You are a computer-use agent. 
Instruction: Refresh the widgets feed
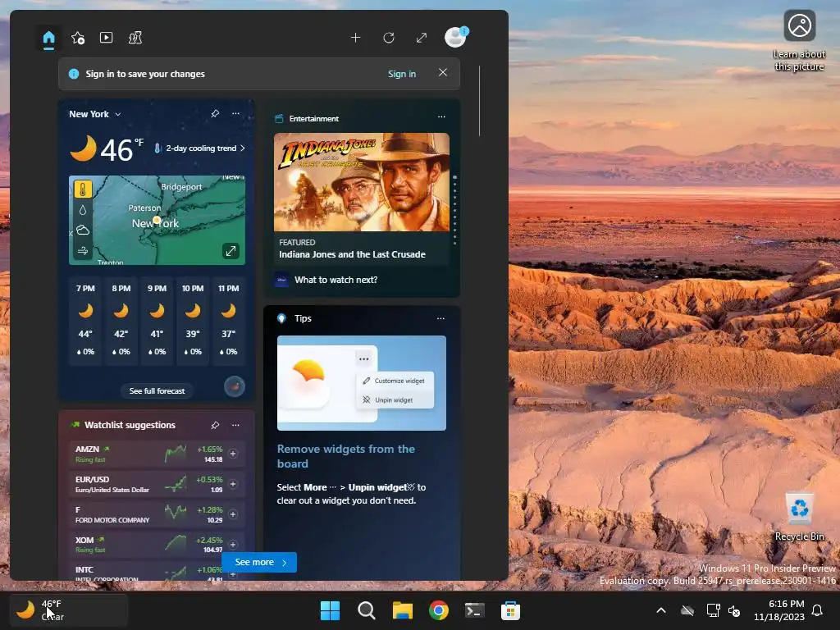388,38
